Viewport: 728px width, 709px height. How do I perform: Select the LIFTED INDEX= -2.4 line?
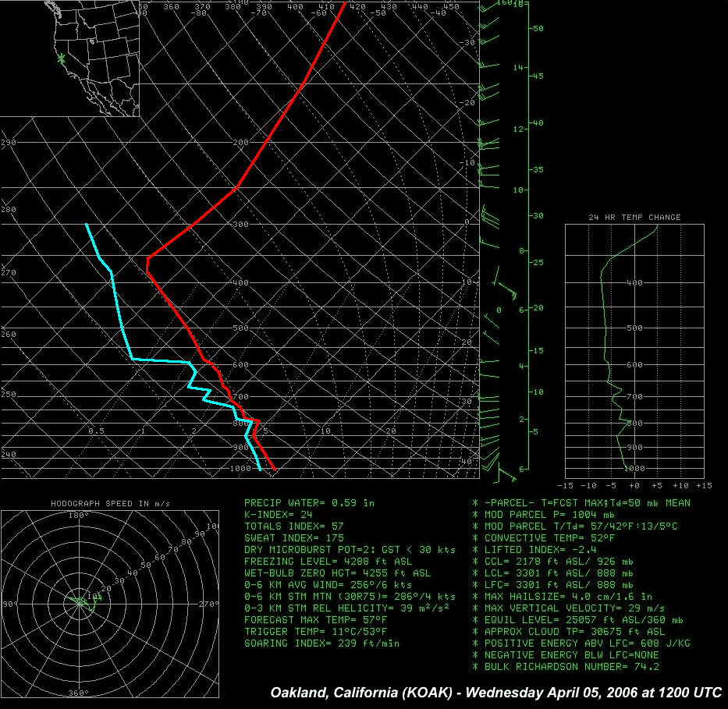point(534,550)
